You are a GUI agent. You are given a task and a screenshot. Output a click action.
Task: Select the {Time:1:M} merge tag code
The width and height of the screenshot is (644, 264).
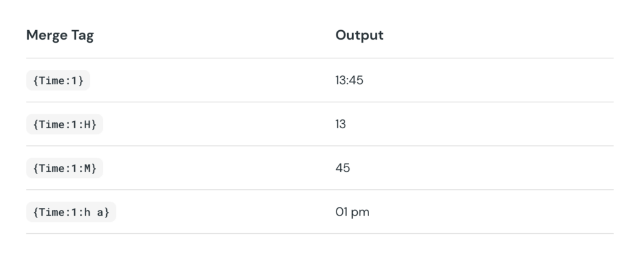[64, 168]
